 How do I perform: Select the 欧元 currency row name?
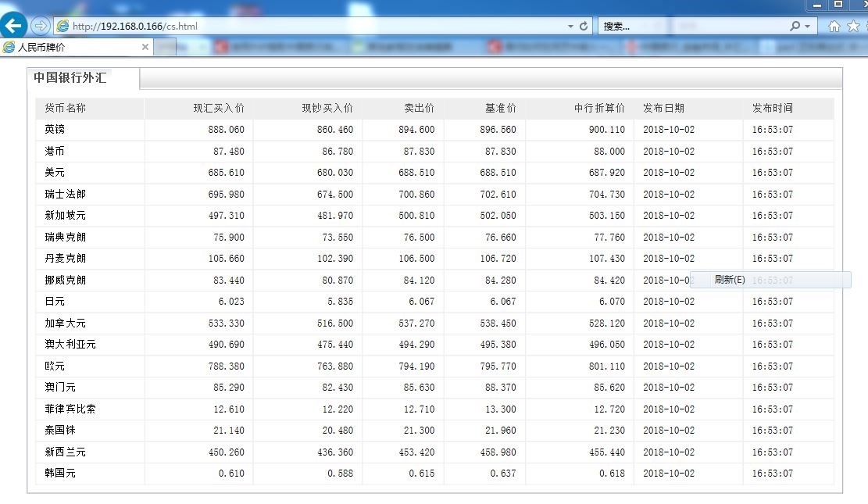(55, 366)
